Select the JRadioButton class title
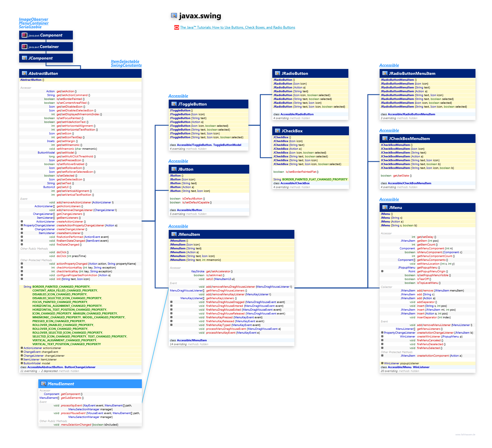 295,73
